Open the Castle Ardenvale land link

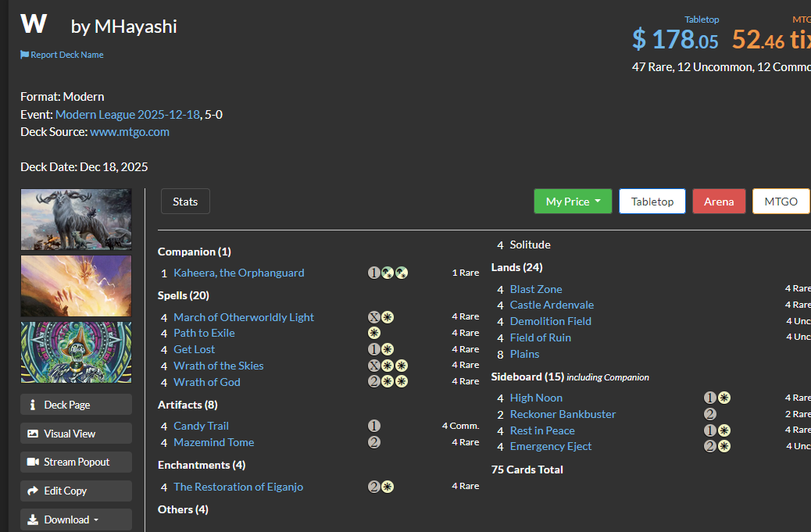pos(552,305)
